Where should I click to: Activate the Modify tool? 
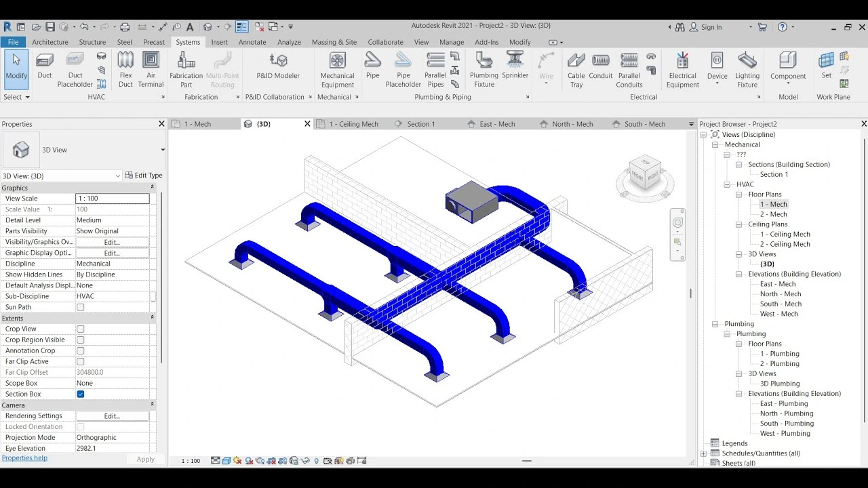(x=16, y=68)
